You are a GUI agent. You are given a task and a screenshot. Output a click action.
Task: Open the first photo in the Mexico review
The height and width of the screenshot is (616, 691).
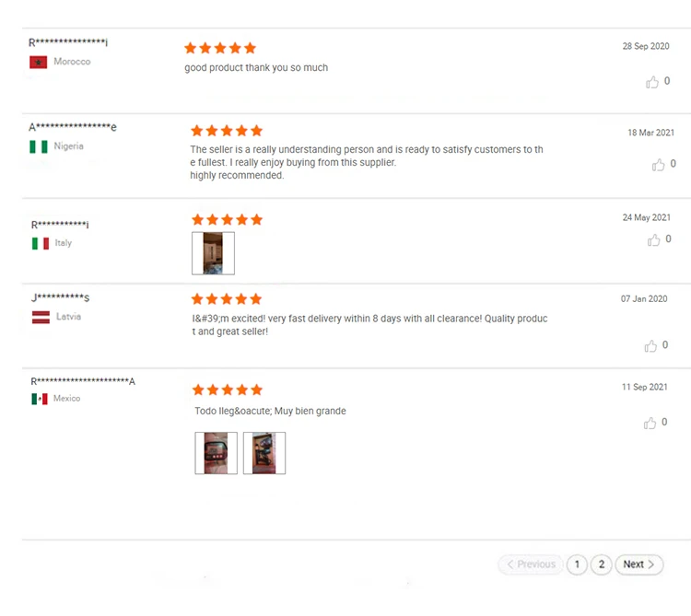pos(216,453)
